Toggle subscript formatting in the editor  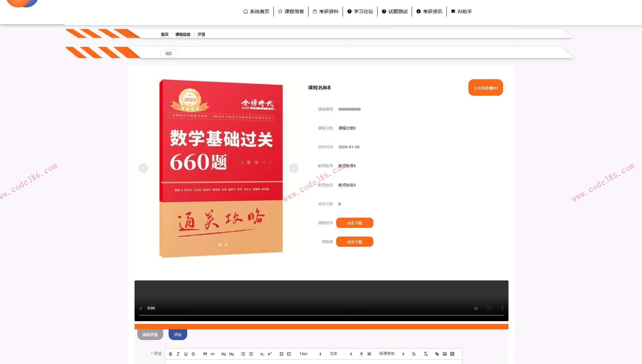click(262, 354)
